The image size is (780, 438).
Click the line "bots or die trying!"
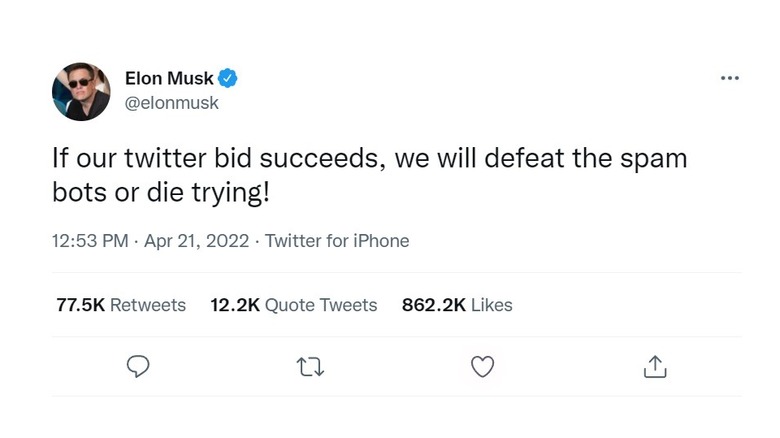point(160,192)
